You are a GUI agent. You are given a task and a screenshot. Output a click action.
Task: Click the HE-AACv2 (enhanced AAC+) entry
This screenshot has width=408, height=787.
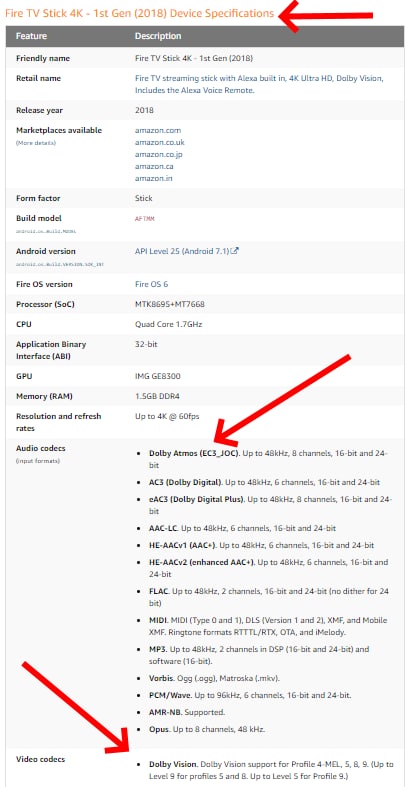[x=268, y=568]
